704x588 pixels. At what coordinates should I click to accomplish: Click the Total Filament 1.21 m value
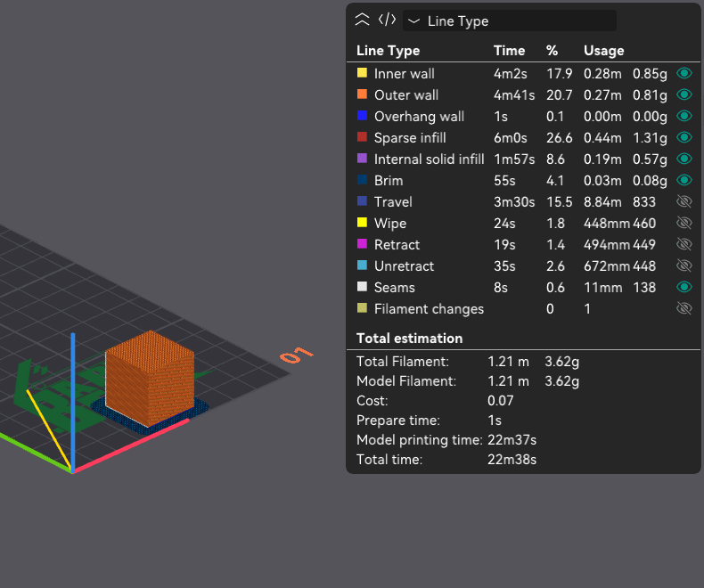tap(508, 362)
